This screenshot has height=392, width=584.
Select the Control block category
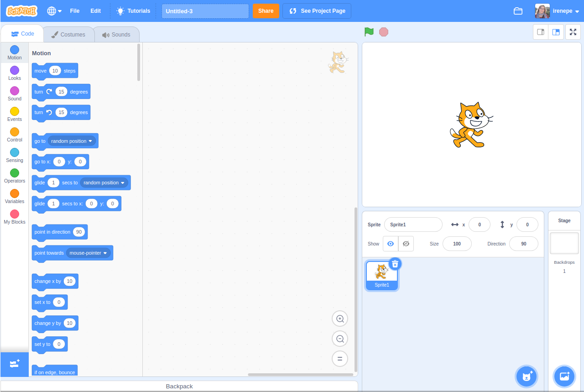15,135
